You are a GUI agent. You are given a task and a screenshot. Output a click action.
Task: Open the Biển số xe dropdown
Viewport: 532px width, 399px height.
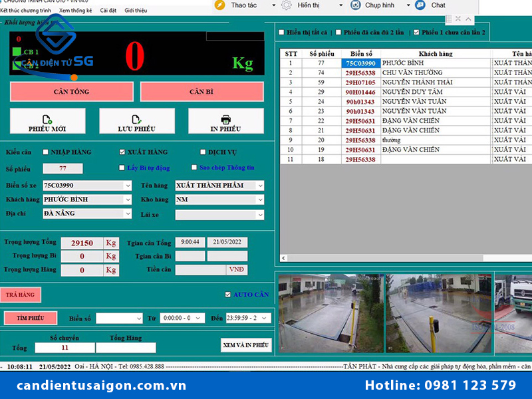click(128, 186)
